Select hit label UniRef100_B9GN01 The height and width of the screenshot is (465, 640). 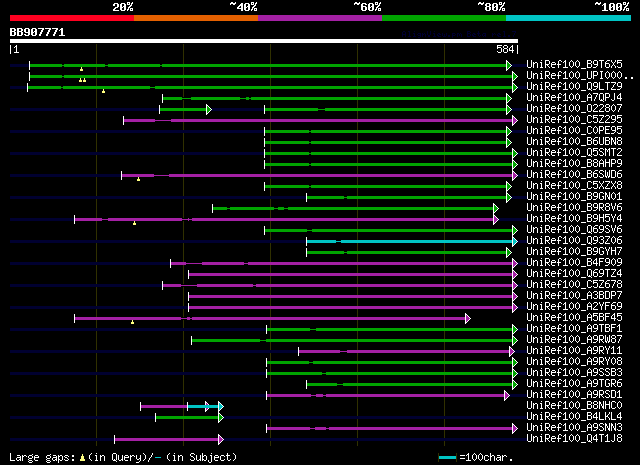tap(574, 197)
